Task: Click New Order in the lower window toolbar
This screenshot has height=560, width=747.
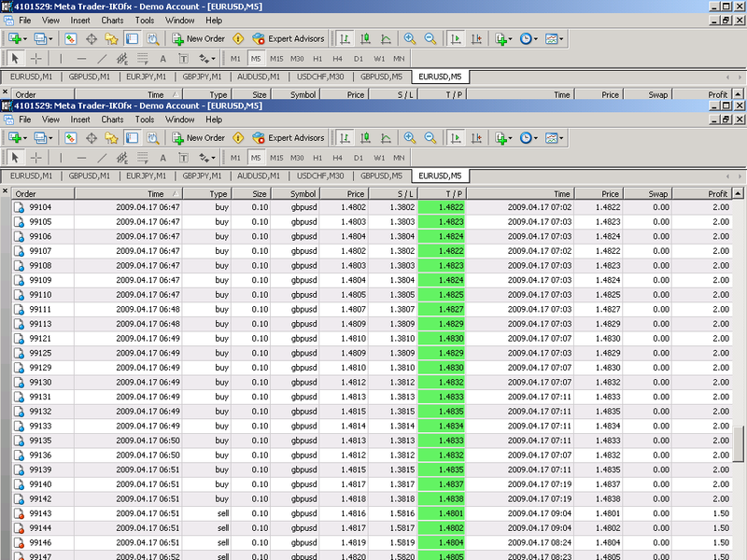Action: (x=198, y=138)
